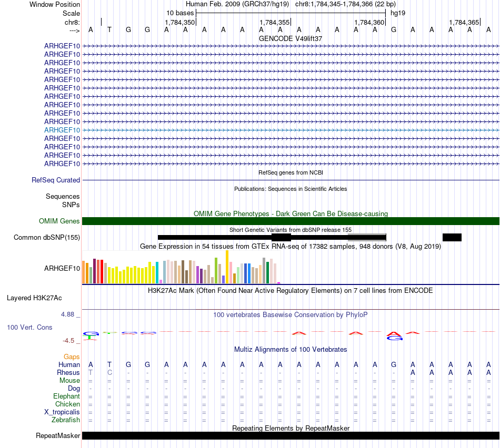Click the 'H3K27Ac Mark' ENCODE track title
The image size is (500, 448).
pyautogui.click(x=291, y=291)
